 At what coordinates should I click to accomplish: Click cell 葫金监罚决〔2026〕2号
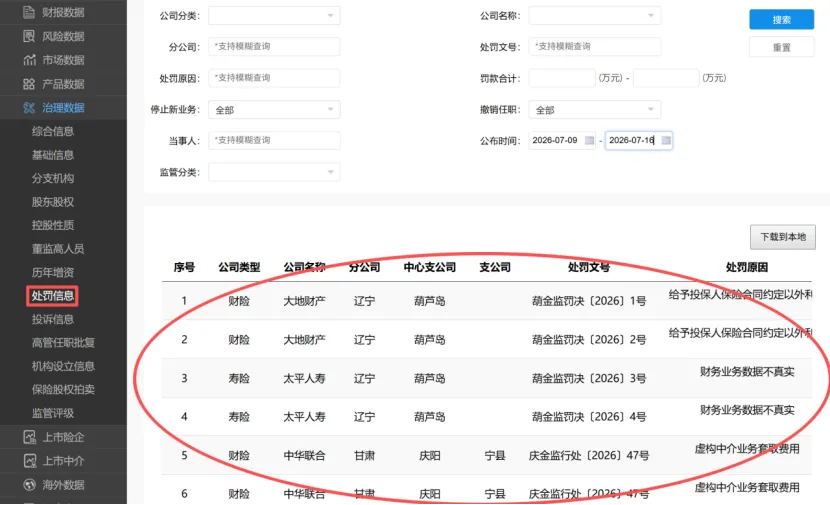[589, 340]
